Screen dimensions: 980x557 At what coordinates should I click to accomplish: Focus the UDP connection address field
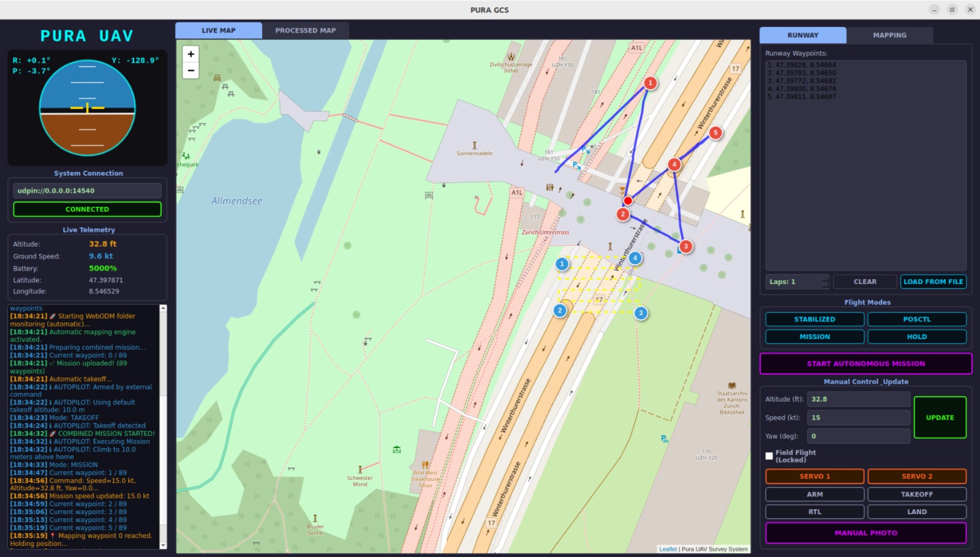click(88, 191)
